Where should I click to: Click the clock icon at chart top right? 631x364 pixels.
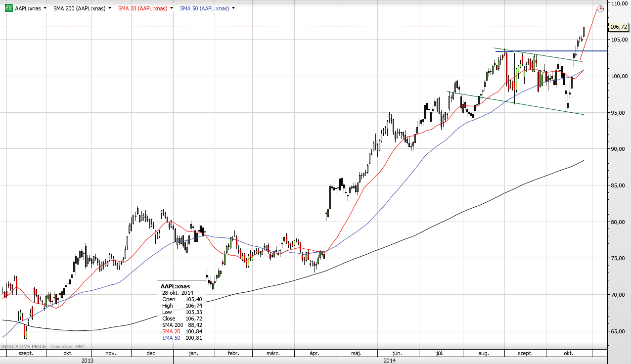point(600,8)
